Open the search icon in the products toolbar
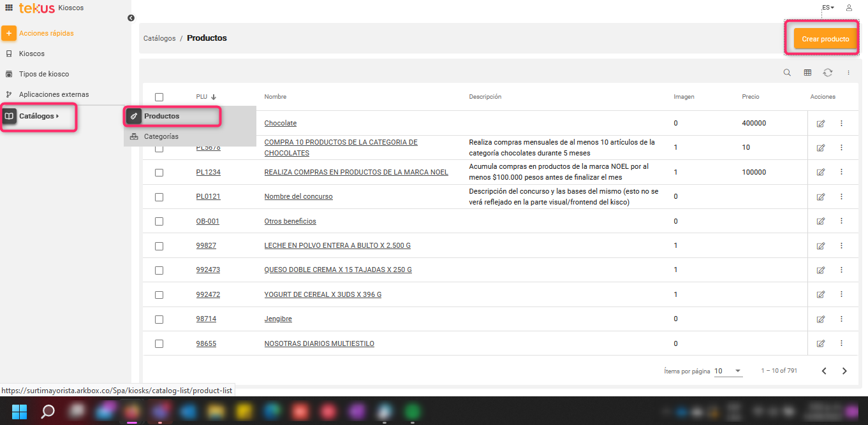 click(787, 72)
